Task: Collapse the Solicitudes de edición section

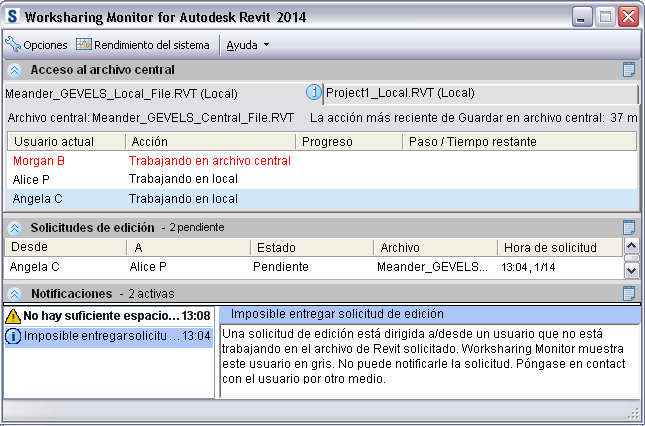Action: point(15,228)
